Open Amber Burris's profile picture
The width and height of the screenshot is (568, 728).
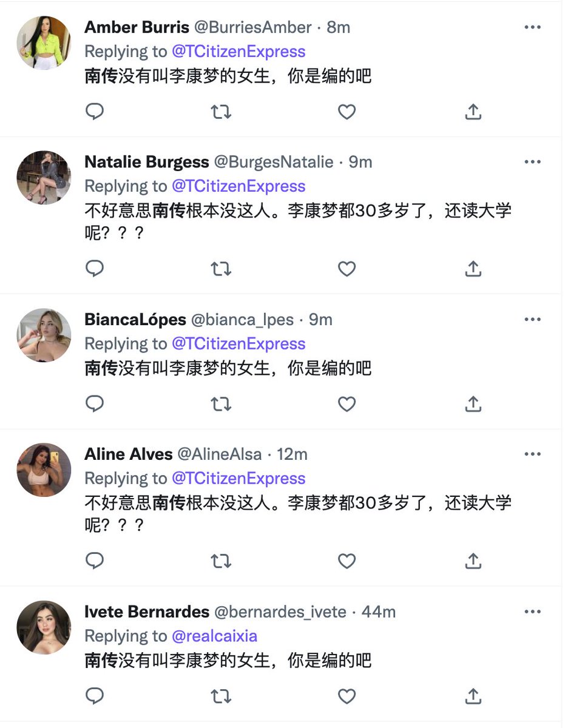click(x=44, y=42)
